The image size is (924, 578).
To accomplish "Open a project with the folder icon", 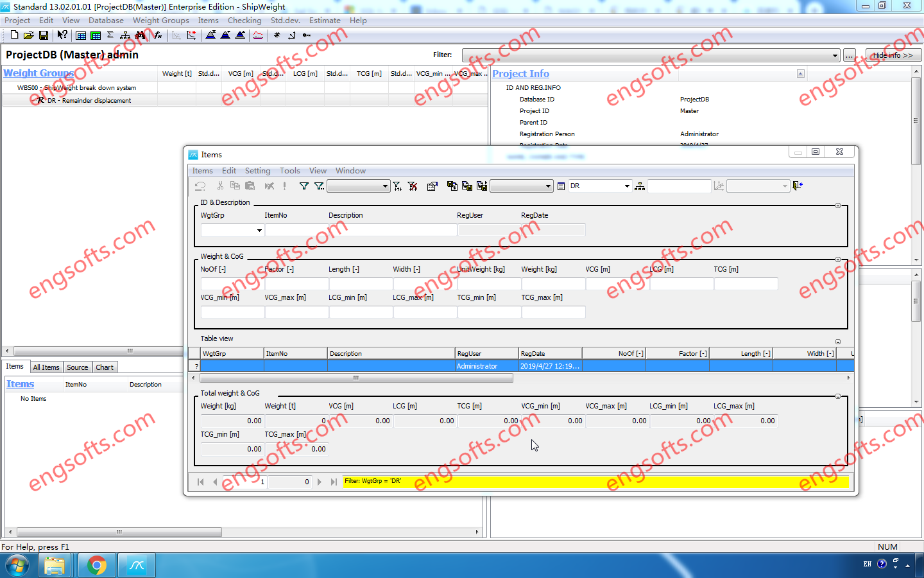I will (x=28, y=35).
